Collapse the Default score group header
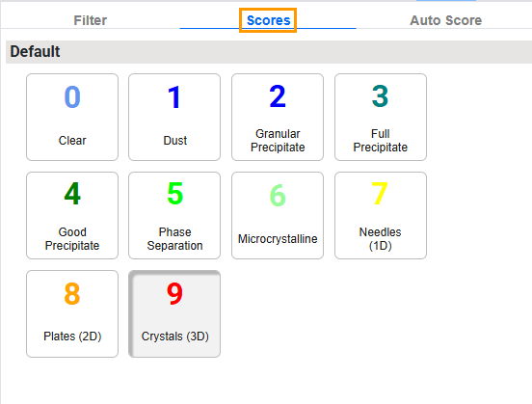Screen dimensions: 532x404 coord(269,52)
